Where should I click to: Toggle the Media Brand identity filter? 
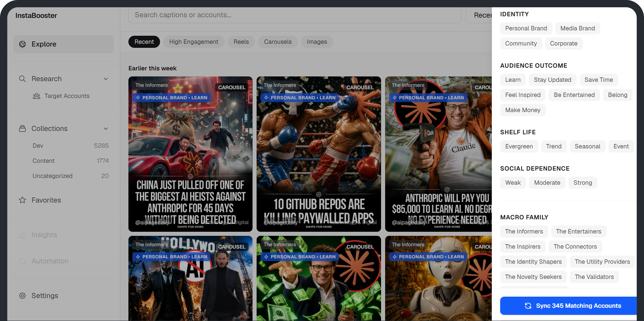[578, 28]
